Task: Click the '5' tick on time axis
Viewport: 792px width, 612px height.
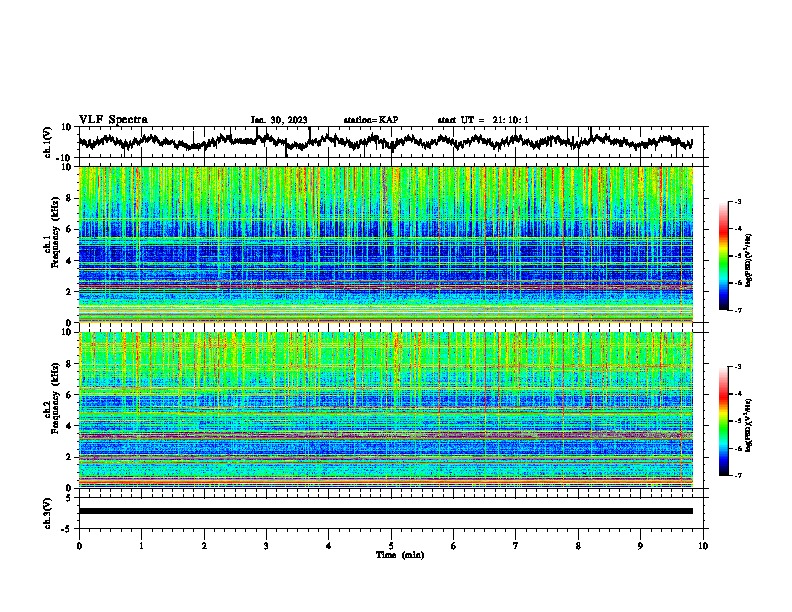Action: point(391,546)
